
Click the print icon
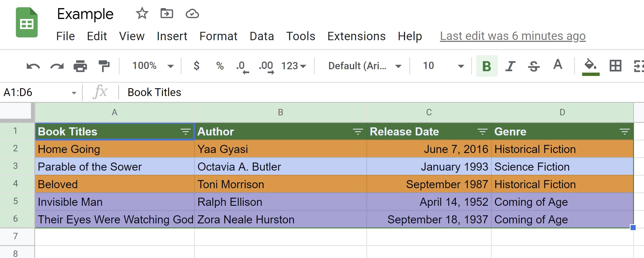[x=80, y=66]
